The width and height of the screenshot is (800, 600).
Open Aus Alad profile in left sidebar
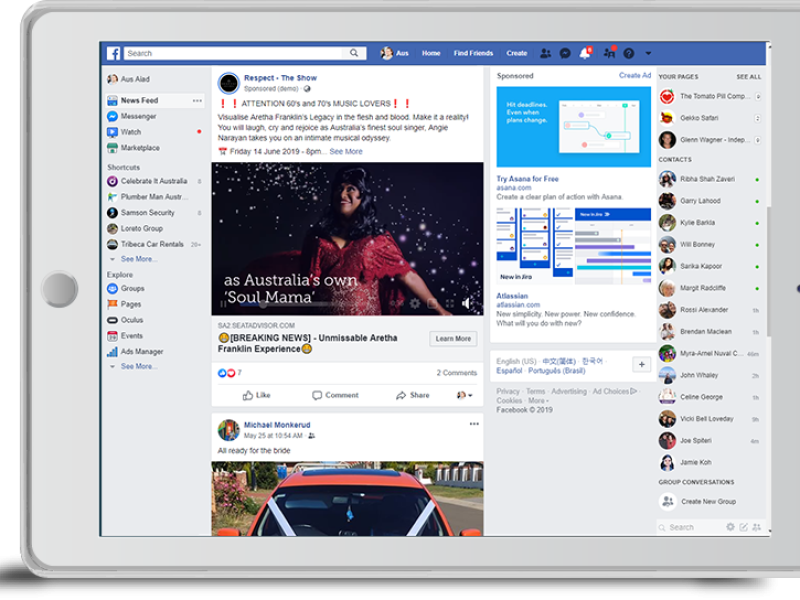point(129,79)
